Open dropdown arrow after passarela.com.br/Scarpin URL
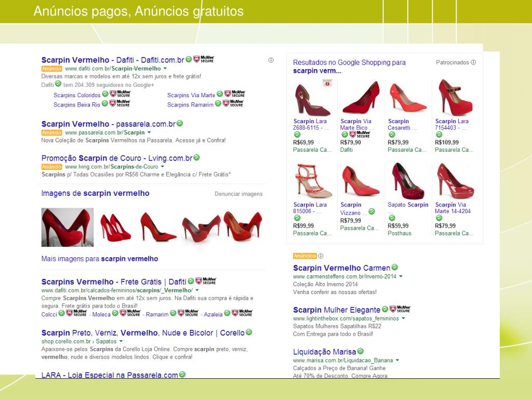Viewport: 532px width, 399px height. point(149,132)
